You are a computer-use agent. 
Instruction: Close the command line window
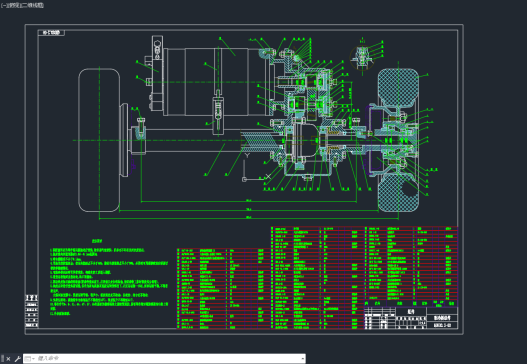pyautogui.click(x=8, y=359)
